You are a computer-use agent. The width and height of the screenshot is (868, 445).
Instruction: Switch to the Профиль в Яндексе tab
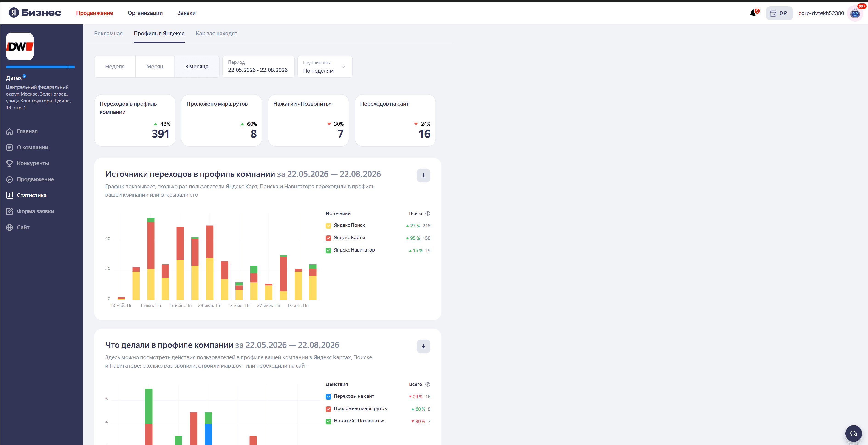point(159,33)
